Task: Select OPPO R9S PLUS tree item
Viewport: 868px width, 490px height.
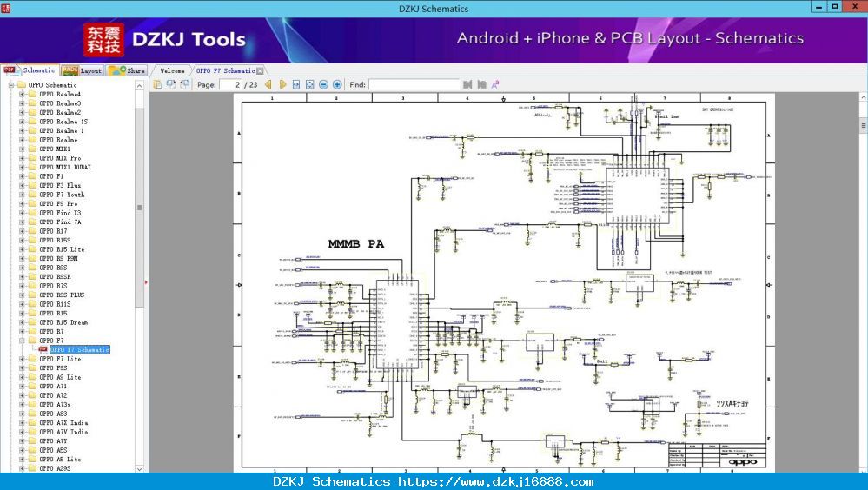Action: (x=62, y=295)
